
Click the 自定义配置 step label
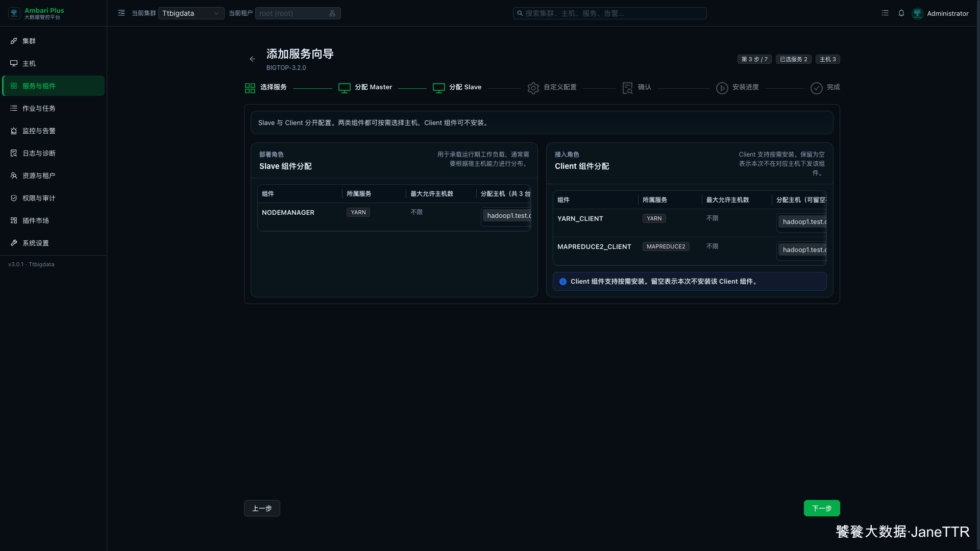560,87
